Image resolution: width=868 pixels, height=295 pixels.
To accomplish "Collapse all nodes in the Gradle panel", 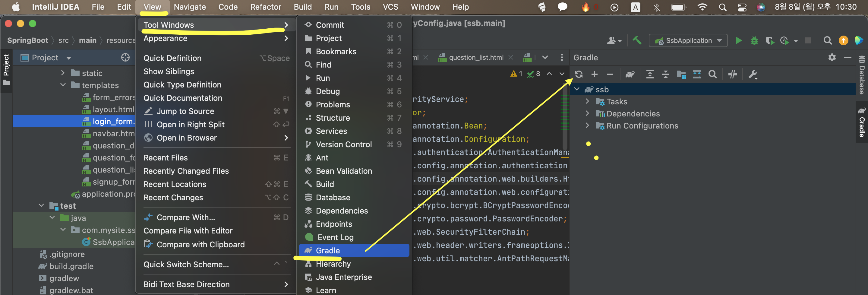I will (x=666, y=74).
